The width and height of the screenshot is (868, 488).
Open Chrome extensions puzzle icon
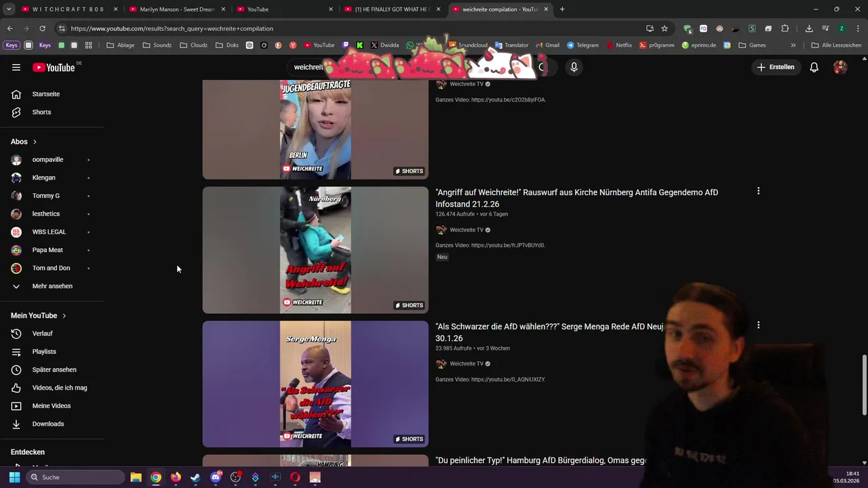[785, 28]
